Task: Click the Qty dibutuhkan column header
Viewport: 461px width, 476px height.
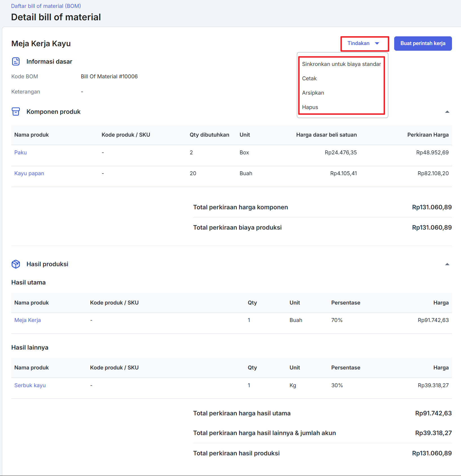Action: [209, 135]
